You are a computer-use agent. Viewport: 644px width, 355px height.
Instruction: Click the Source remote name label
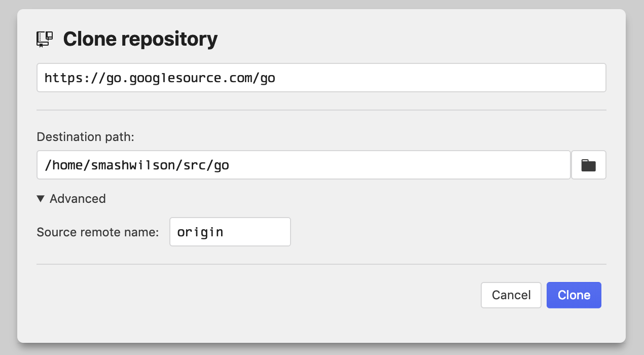coord(97,232)
